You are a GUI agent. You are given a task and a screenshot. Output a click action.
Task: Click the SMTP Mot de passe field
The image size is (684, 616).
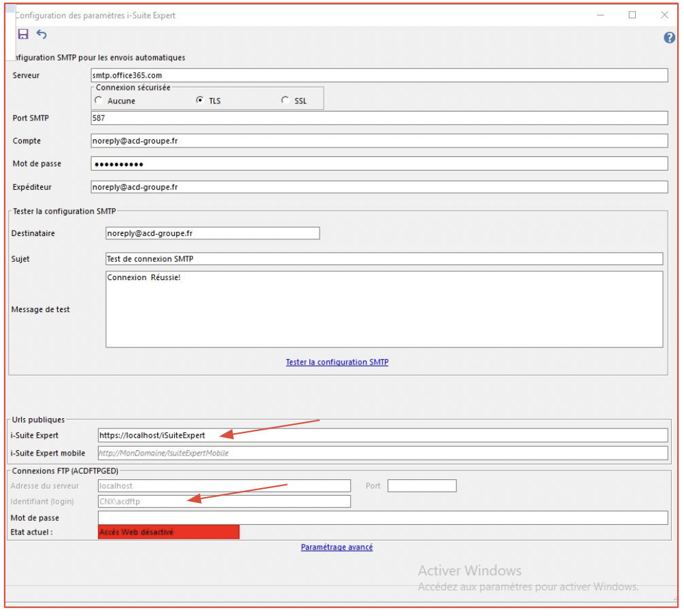tap(379, 164)
